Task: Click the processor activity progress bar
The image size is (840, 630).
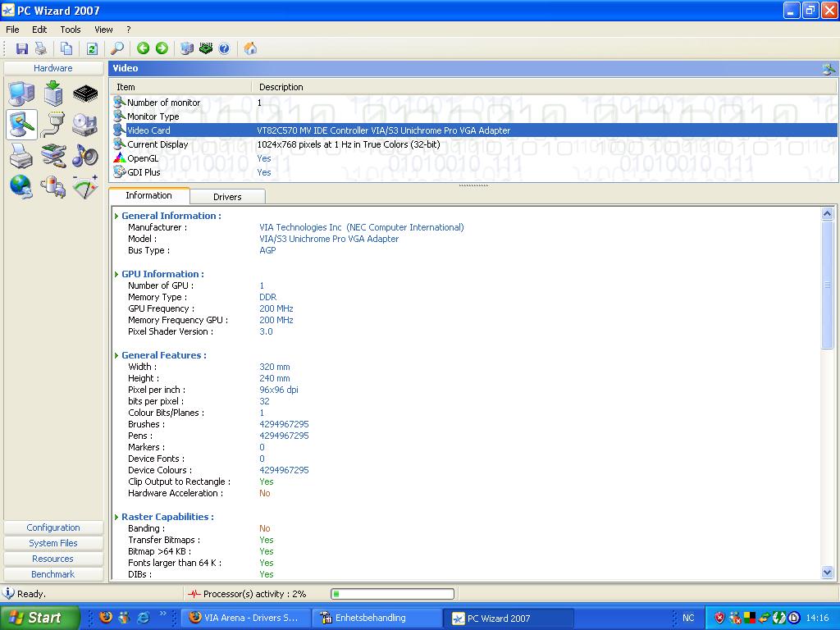Action: click(393, 594)
